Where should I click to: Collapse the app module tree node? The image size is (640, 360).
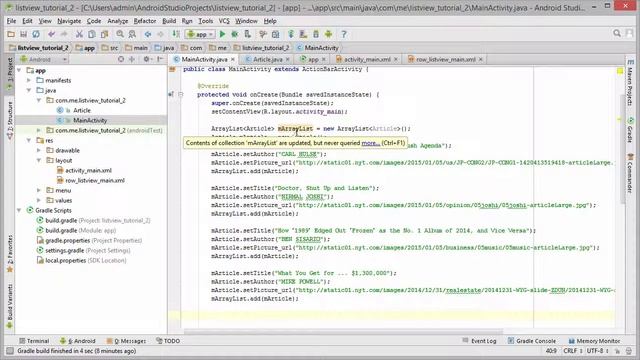tap(19, 70)
